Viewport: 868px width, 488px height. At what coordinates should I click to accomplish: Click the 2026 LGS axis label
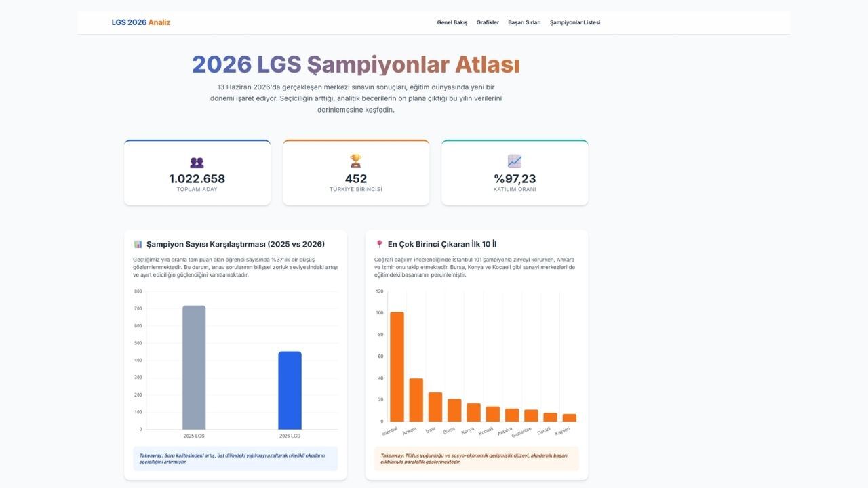point(290,436)
